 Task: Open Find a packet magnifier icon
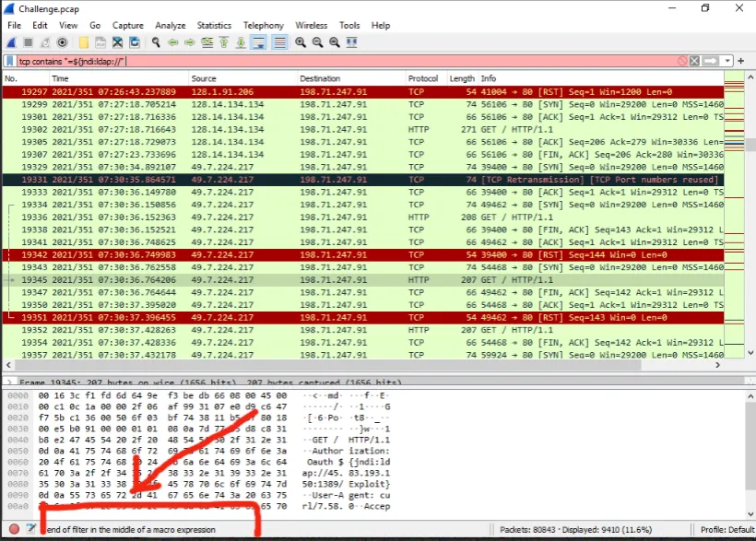pos(156,42)
